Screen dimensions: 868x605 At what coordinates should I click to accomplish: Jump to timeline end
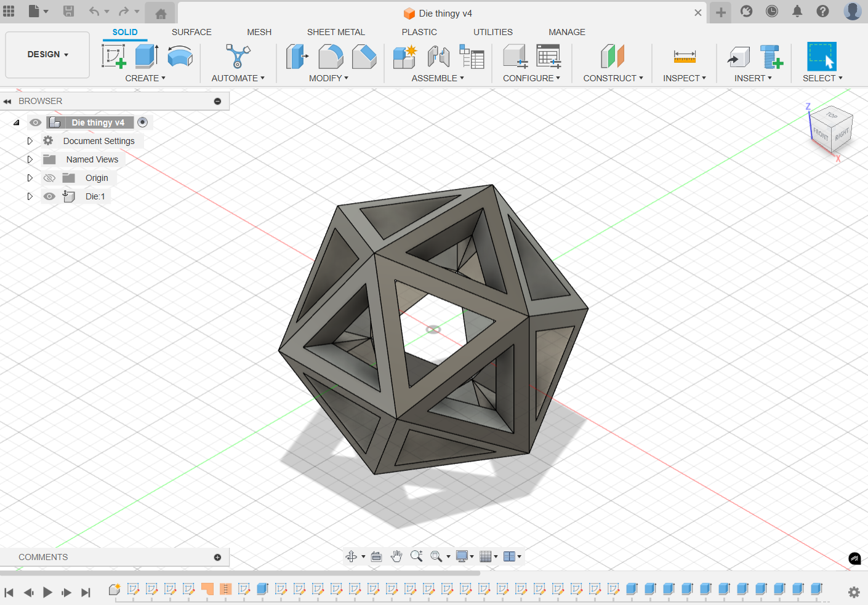click(86, 592)
